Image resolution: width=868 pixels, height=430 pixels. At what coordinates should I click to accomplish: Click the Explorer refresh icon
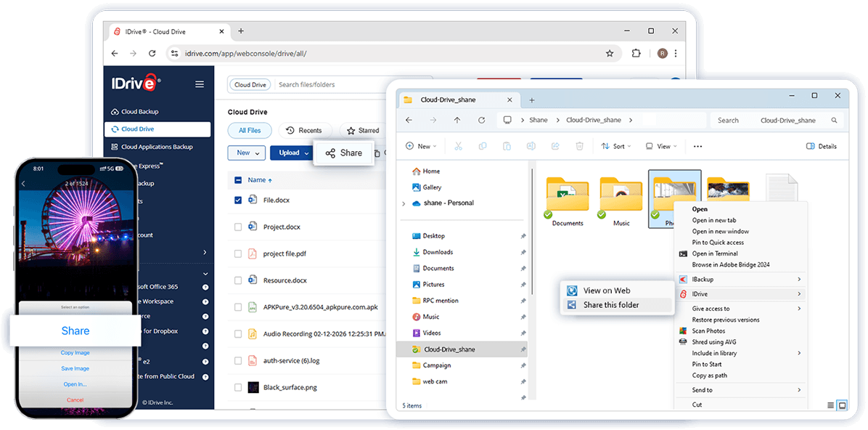[x=482, y=121]
